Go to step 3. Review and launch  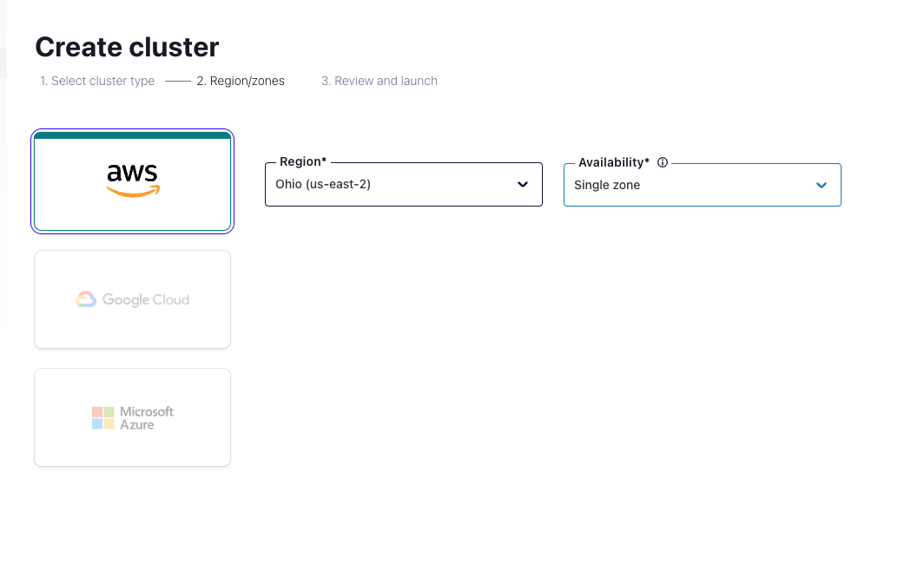[379, 81]
